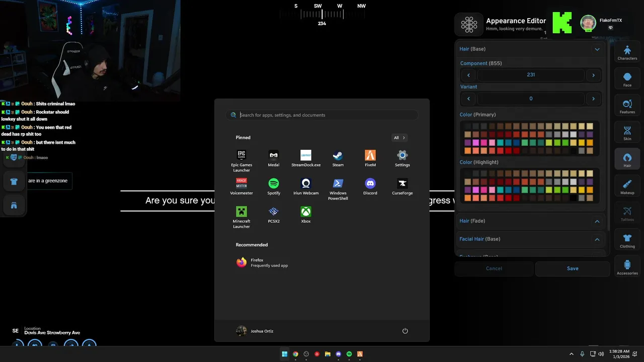Open the Hair category in the sidebar
The height and width of the screenshot is (362, 644).
pyautogui.click(x=627, y=159)
